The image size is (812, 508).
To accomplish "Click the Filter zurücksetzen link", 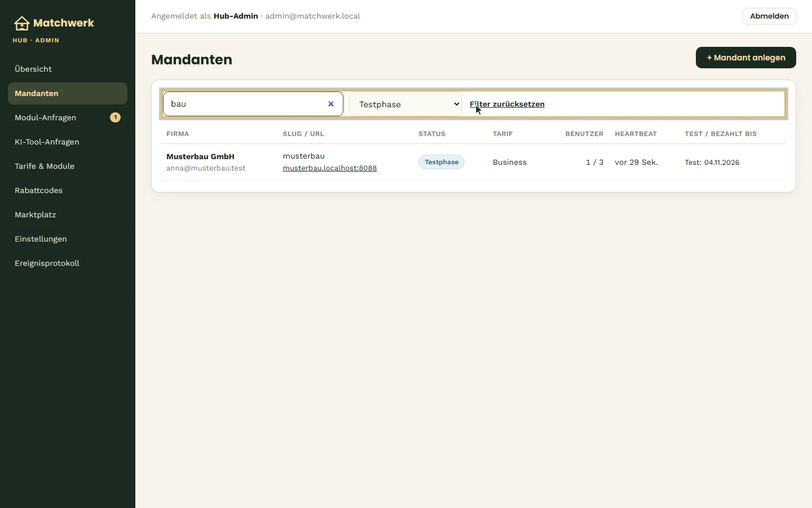I will 507,104.
